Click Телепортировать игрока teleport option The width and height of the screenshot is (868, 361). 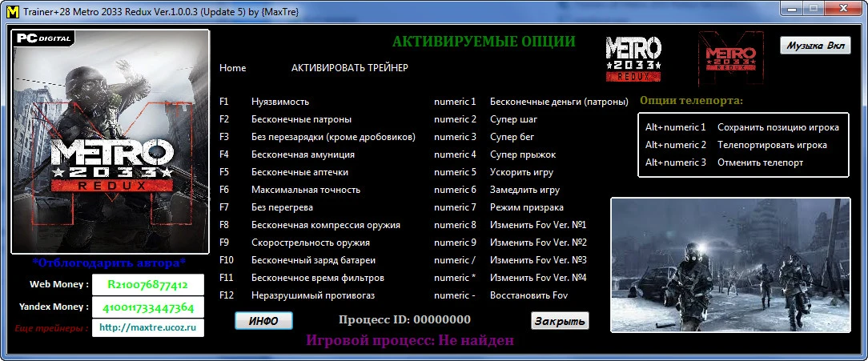[772, 145]
